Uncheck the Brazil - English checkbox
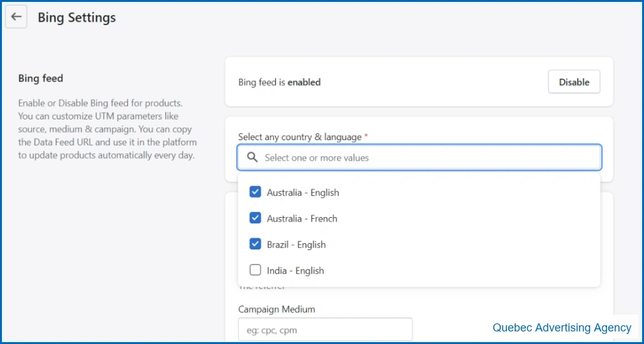 [x=256, y=244]
